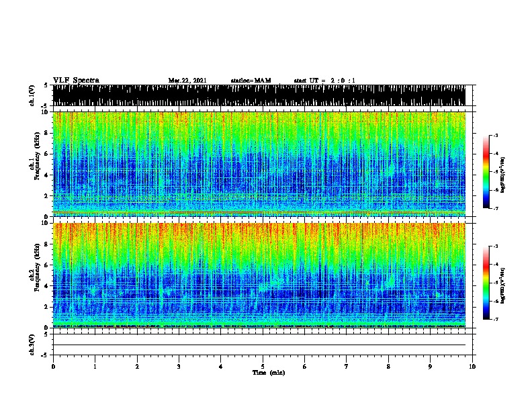
Task: Click the ch.1 color scale bar
Action: point(486,172)
